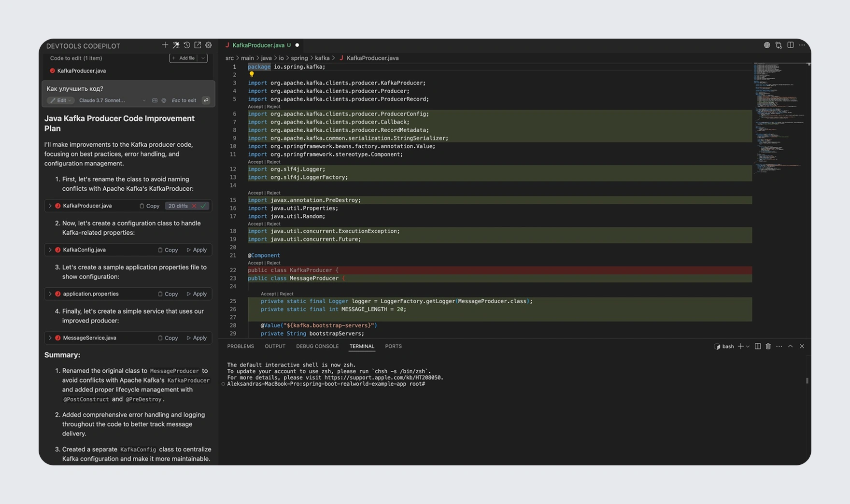The height and width of the screenshot is (504, 850).
Task: Open a new terminal with plus icon
Action: click(x=741, y=346)
